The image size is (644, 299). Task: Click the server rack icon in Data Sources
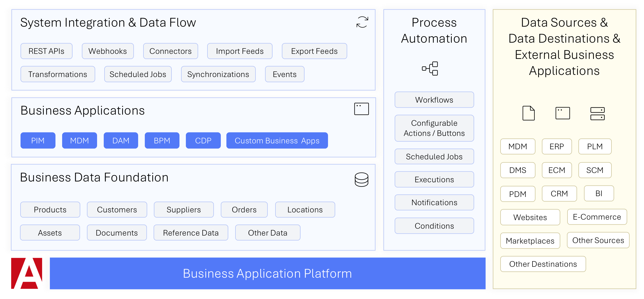point(597,114)
